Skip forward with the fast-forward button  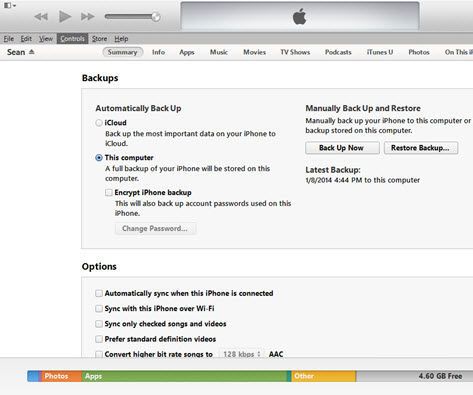pos(87,16)
